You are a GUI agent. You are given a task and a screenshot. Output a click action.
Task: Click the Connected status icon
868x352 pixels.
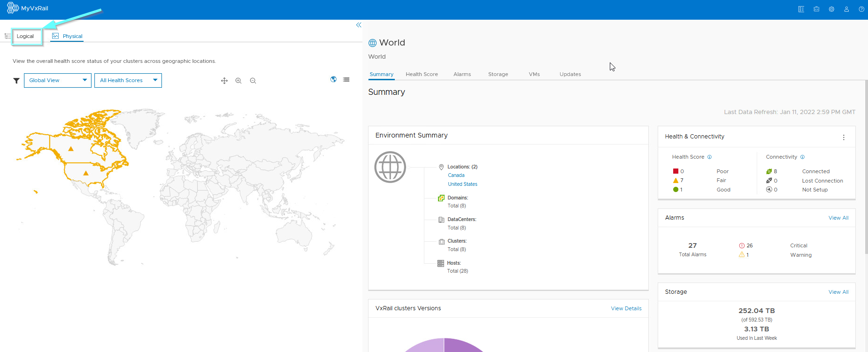[769, 171]
